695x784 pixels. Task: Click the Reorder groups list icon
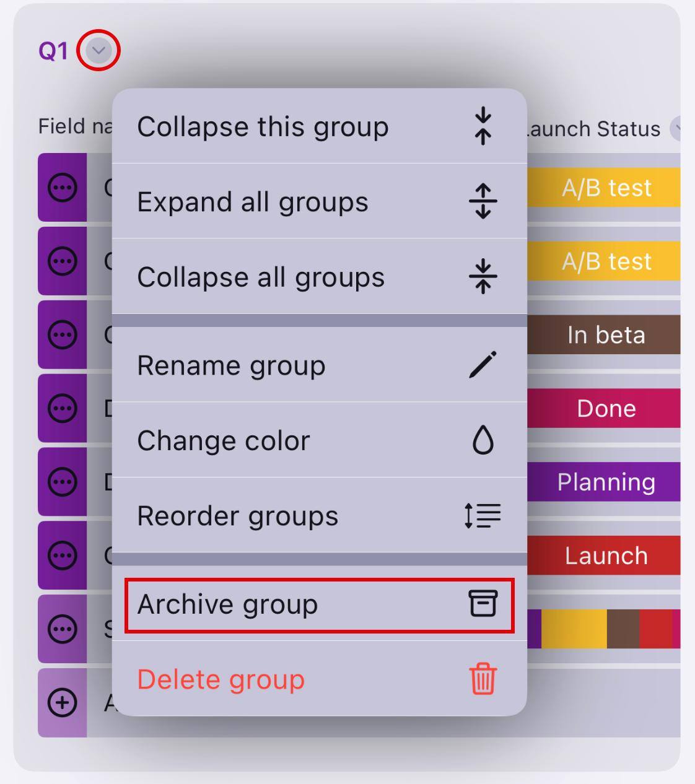coord(483,515)
